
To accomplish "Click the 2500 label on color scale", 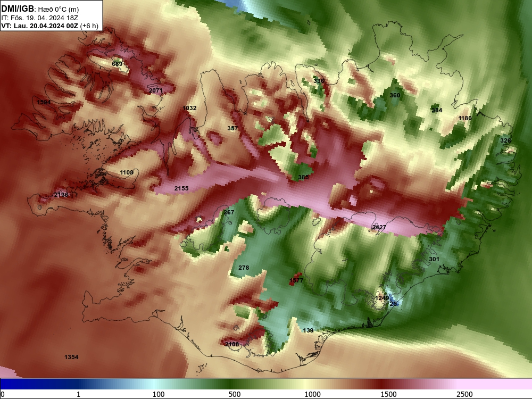I will tap(464, 394).
